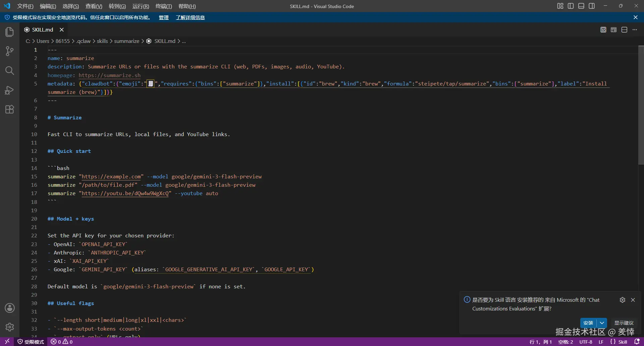Image resolution: width=644 pixels, height=346 pixels.
Task: Open the 选择(S) menu
Action: (71, 6)
